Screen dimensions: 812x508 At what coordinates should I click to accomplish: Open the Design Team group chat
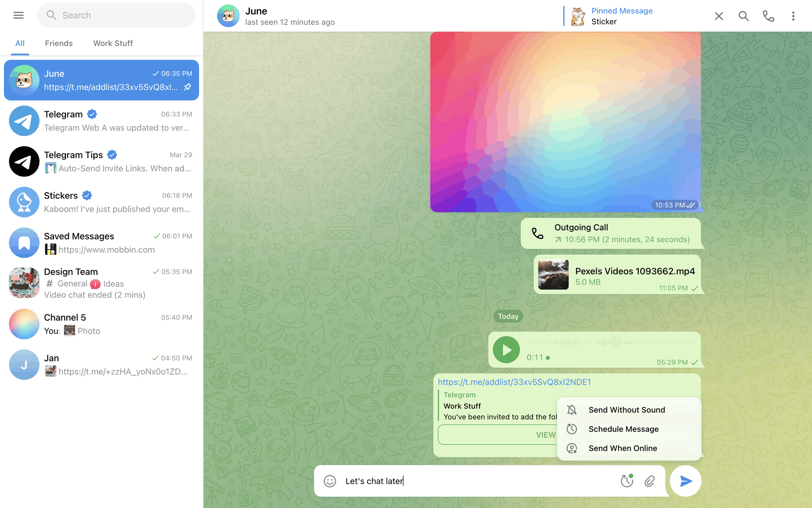101,283
